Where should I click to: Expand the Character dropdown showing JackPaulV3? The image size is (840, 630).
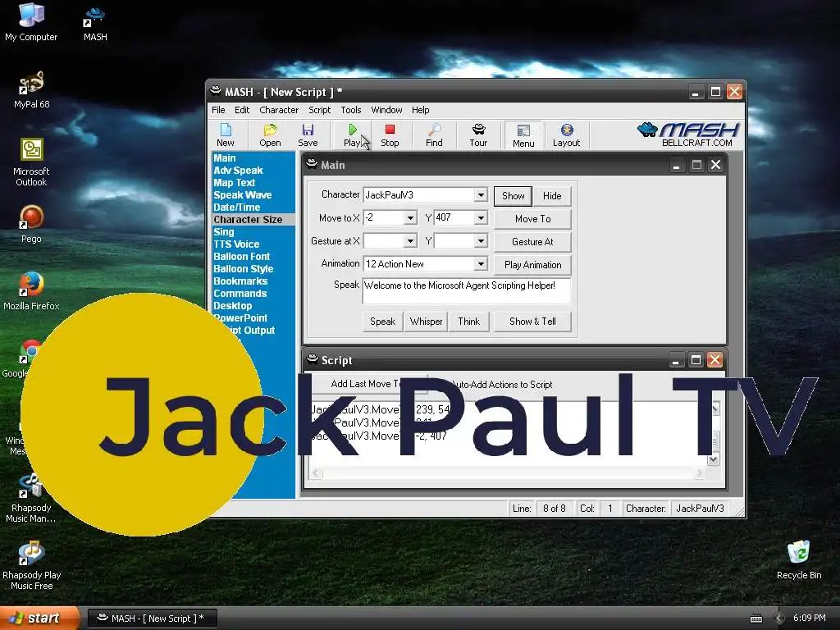click(481, 195)
